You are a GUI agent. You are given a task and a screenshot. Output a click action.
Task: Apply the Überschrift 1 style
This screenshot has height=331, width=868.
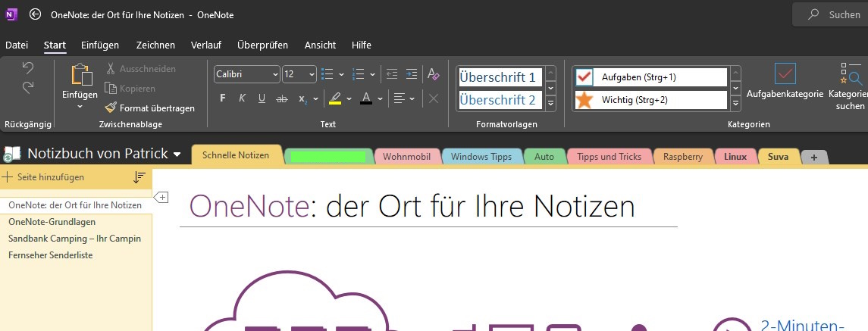click(x=500, y=77)
